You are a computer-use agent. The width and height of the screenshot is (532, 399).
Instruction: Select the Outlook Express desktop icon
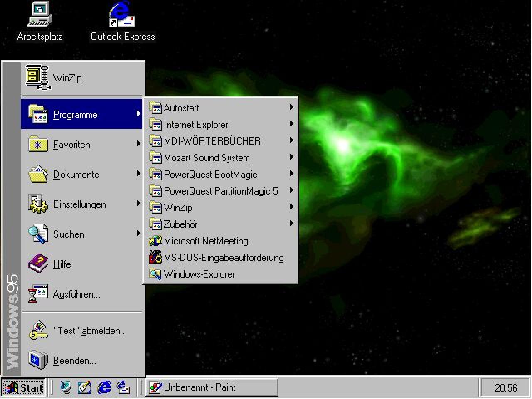pyautogui.click(x=122, y=22)
